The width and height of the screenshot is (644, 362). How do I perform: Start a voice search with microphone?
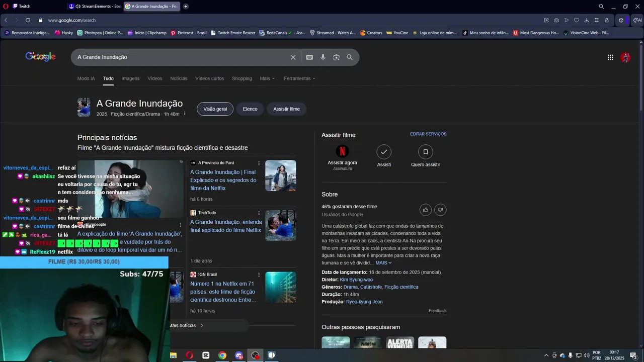(x=323, y=57)
